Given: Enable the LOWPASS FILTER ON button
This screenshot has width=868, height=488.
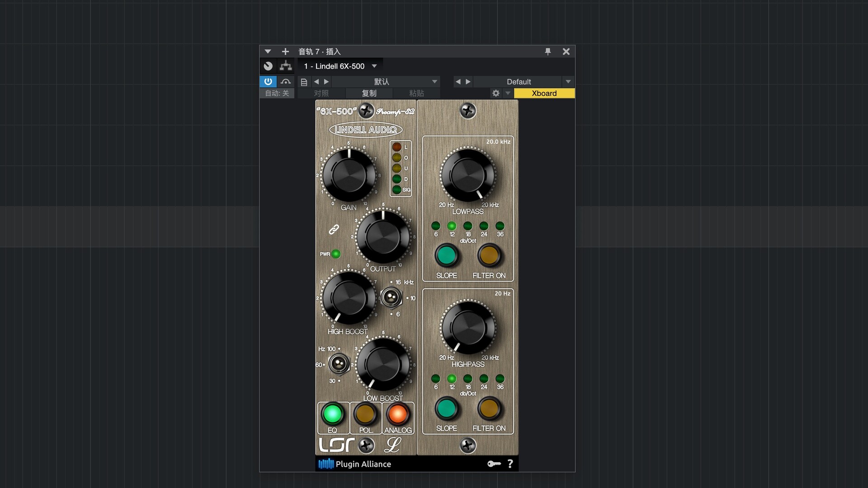Looking at the screenshot, I should pyautogui.click(x=489, y=255).
